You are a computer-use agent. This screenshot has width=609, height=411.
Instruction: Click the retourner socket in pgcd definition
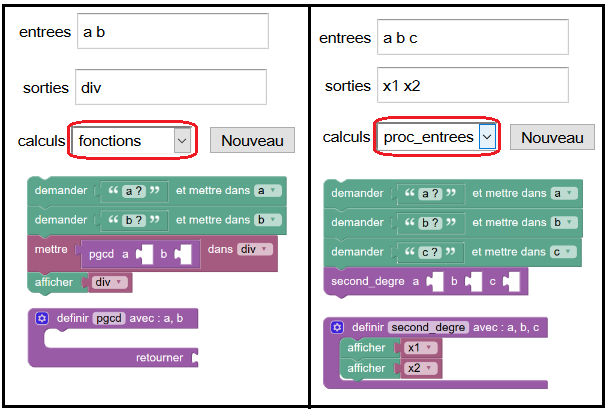point(195,358)
